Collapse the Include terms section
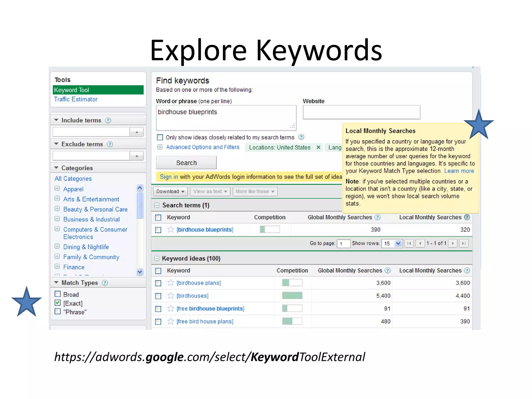The width and height of the screenshot is (532, 399). click(56, 120)
